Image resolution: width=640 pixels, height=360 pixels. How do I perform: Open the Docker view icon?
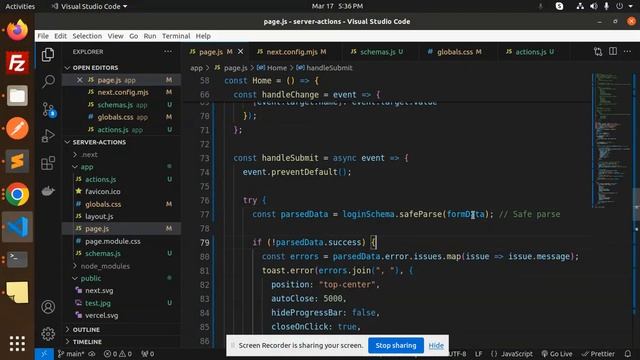tap(48, 191)
